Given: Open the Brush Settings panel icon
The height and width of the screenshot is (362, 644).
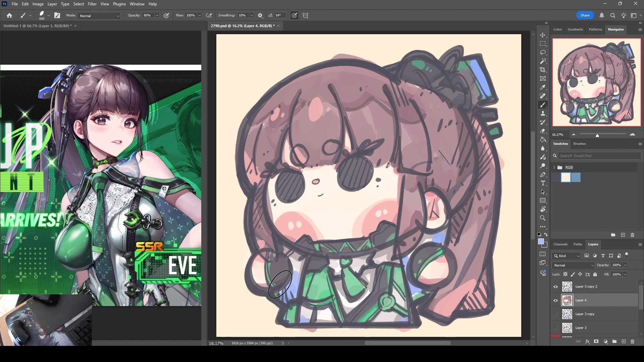Looking at the screenshot, I should [57, 15].
